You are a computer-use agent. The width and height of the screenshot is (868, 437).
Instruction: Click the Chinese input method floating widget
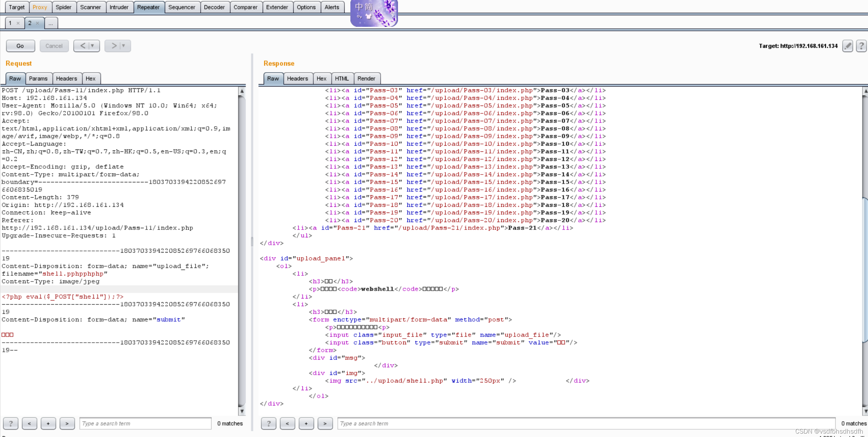(x=374, y=13)
